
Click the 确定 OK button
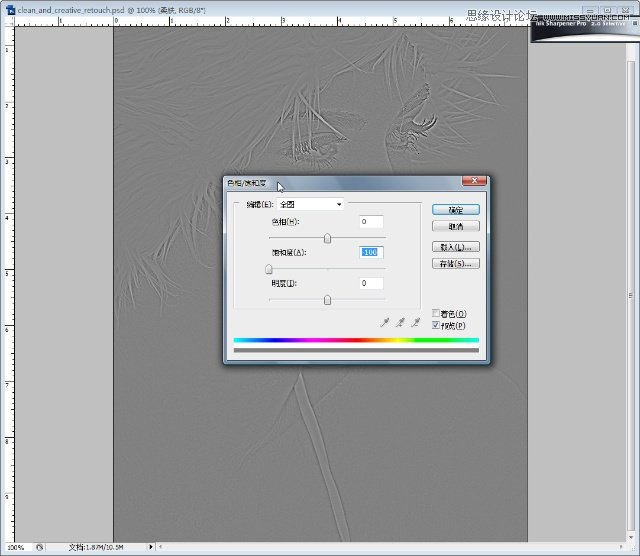[x=456, y=210]
